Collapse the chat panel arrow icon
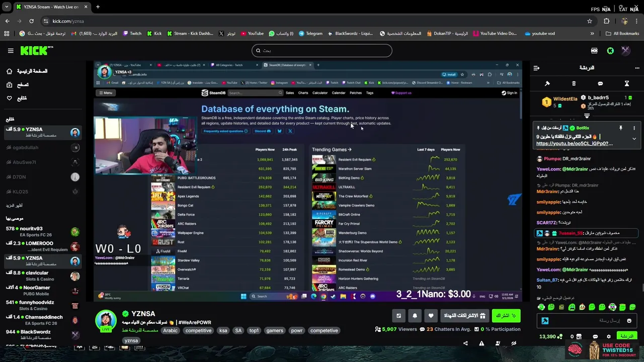The height and width of the screenshot is (362, 644). coord(536,68)
